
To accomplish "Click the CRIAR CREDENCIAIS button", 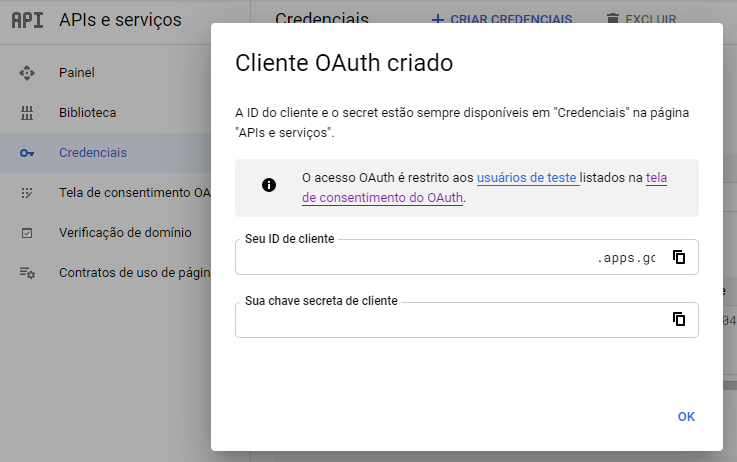I will [x=502, y=19].
